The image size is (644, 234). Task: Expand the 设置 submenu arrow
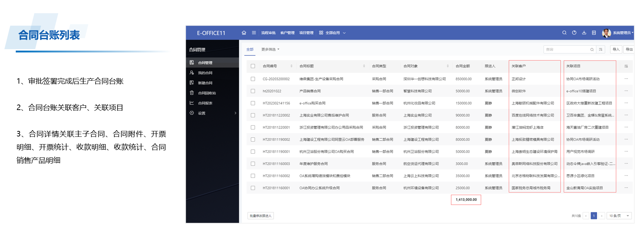click(235, 113)
